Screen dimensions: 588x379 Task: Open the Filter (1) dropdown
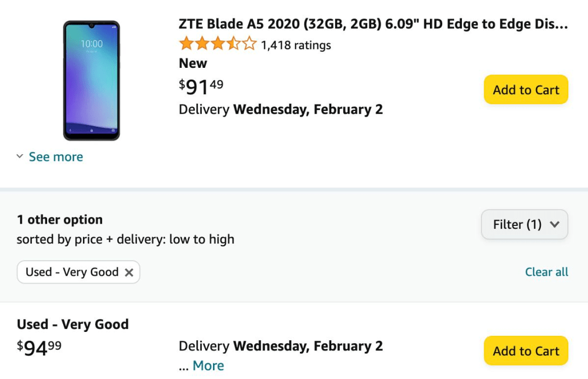coord(524,224)
